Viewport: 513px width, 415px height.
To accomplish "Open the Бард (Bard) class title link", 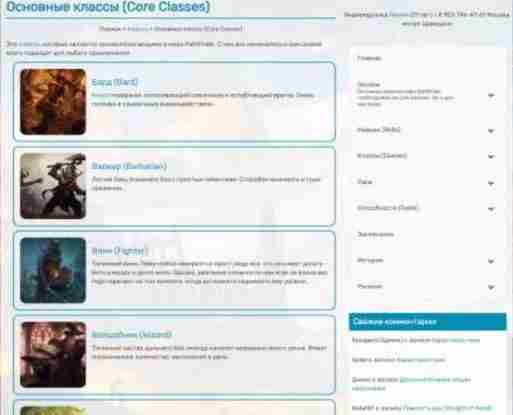I will point(114,82).
